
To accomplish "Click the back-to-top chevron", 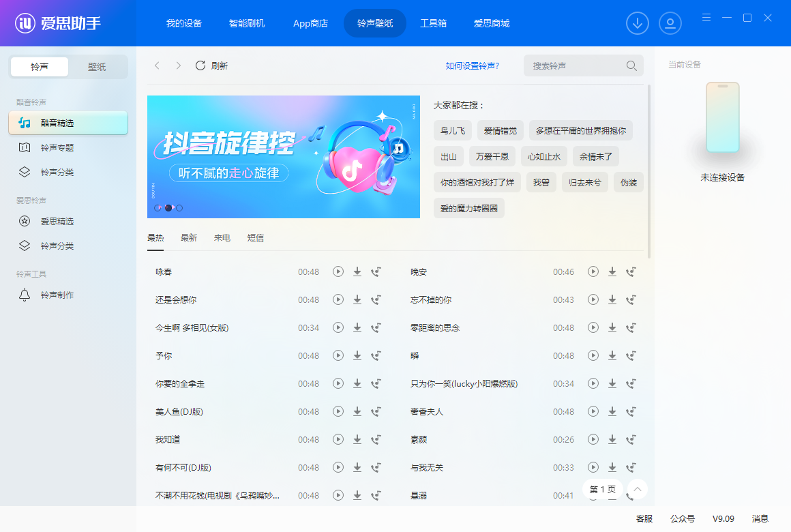I will tap(636, 489).
